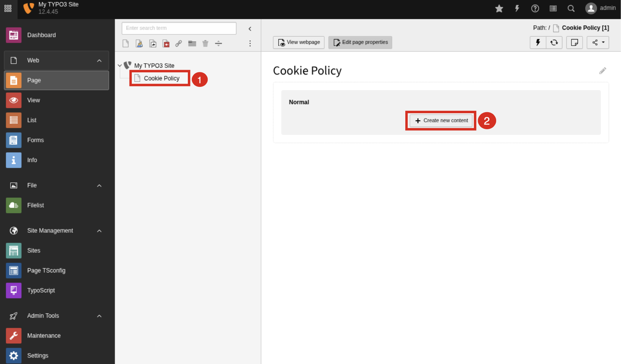Open the bookmarks star icon
This screenshot has height=364, width=621.
pos(499,8)
